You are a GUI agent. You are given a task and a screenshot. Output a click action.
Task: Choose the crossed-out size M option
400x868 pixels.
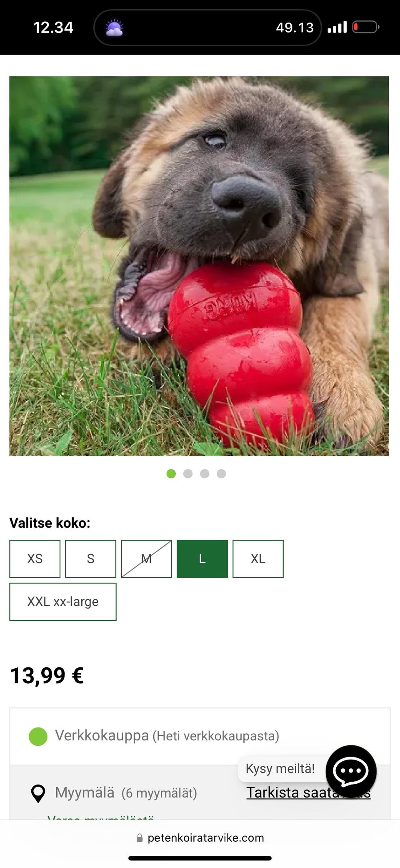click(146, 559)
